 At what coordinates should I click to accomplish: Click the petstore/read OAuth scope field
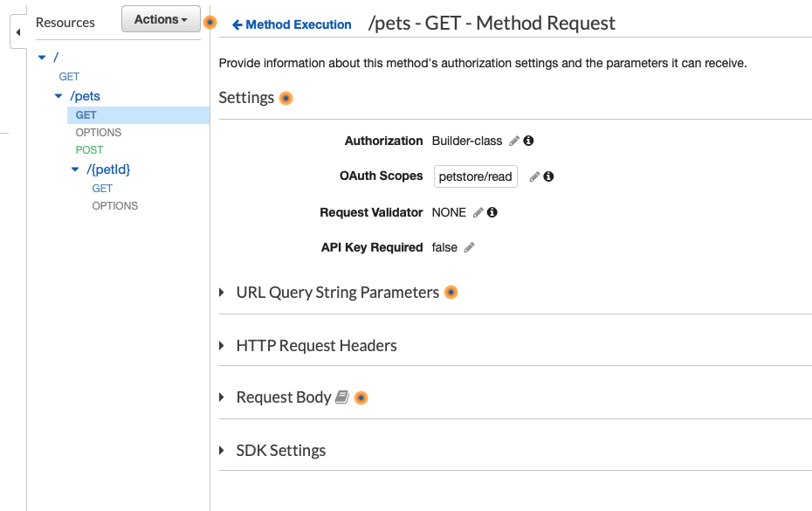(x=475, y=176)
